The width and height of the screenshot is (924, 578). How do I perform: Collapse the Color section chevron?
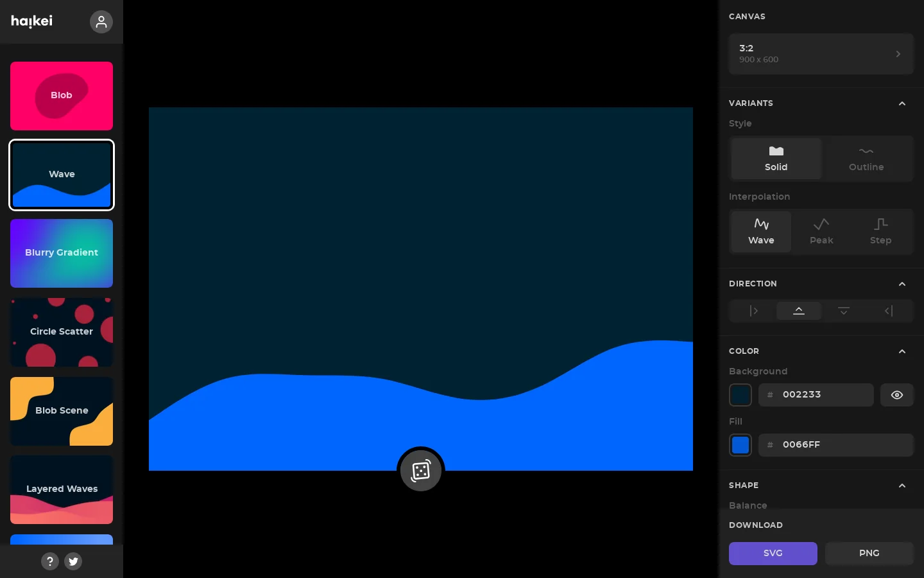pyautogui.click(x=902, y=351)
